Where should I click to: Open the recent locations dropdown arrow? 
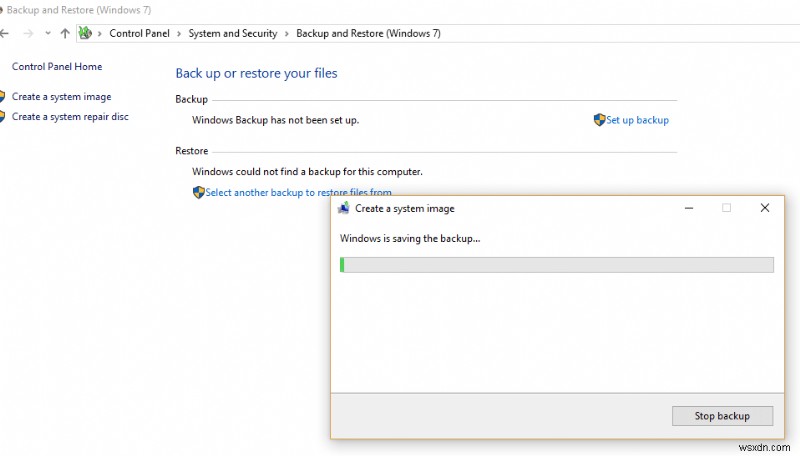[46, 33]
